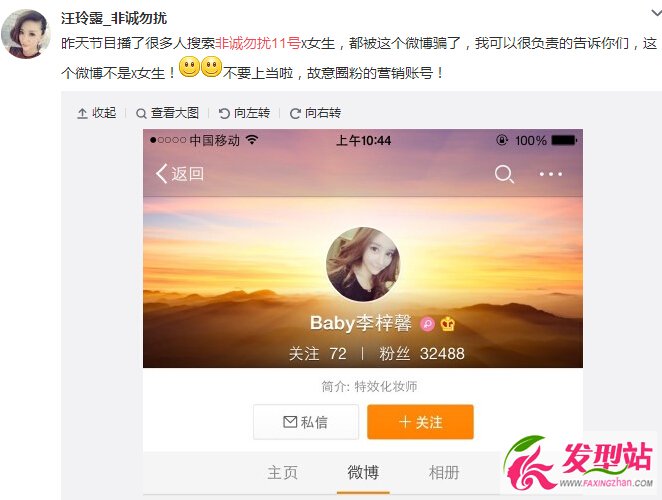
Task: Tap the back arrow labeled 返回
Action: point(180,174)
